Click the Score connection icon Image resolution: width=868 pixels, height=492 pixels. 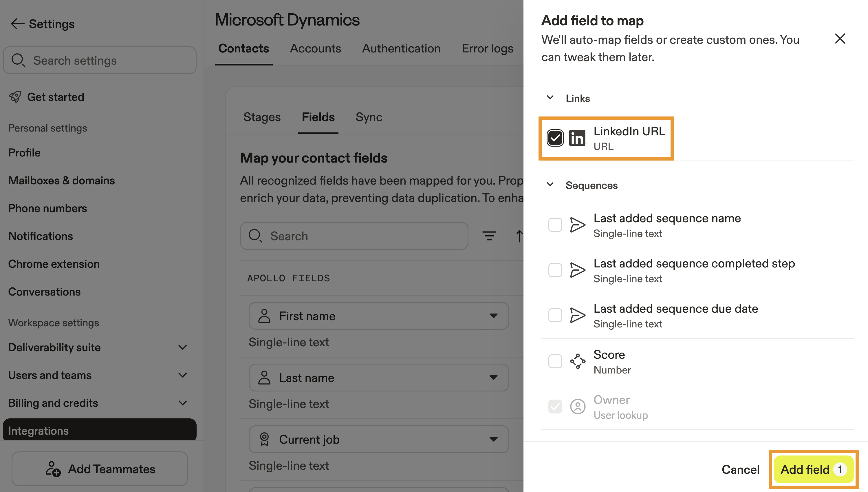pyautogui.click(x=577, y=361)
